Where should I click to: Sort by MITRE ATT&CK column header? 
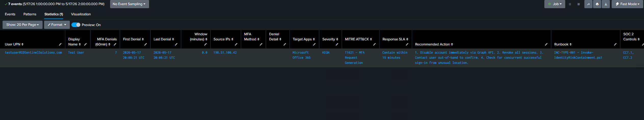(359, 39)
